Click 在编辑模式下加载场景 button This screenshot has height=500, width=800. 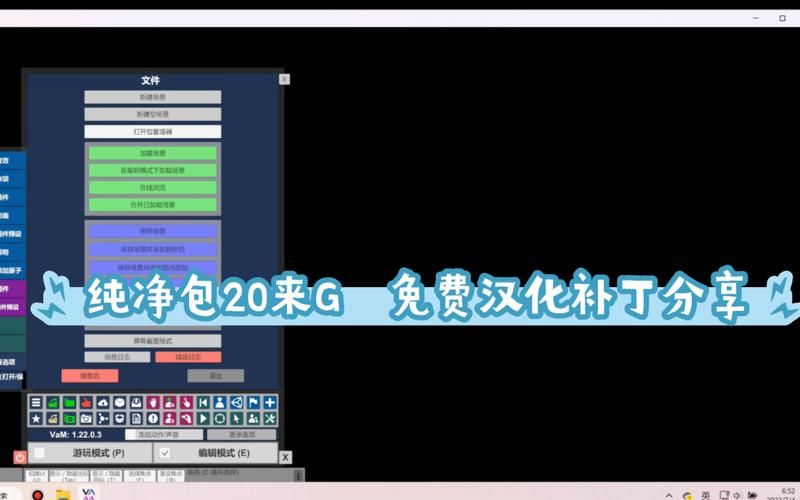click(x=153, y=170)
